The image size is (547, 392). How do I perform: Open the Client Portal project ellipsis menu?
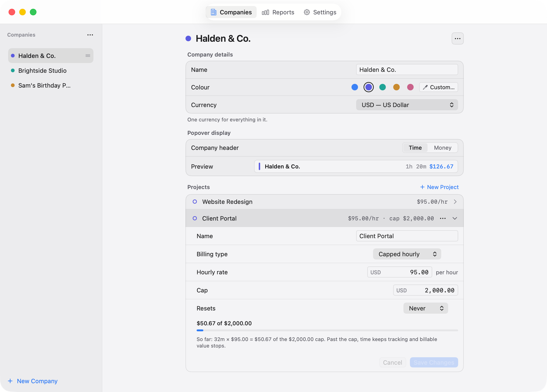coord(443,218)
